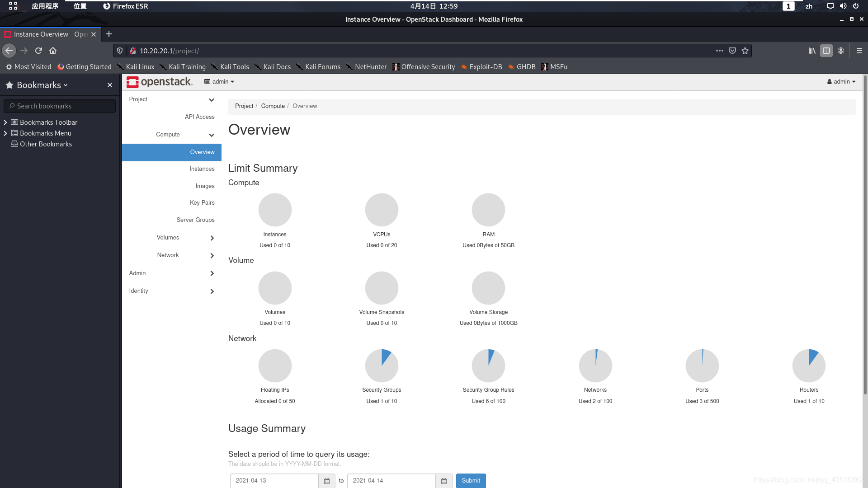Switch the zh input language indicator
Screen dimensions: 868x488
point(809,6)
